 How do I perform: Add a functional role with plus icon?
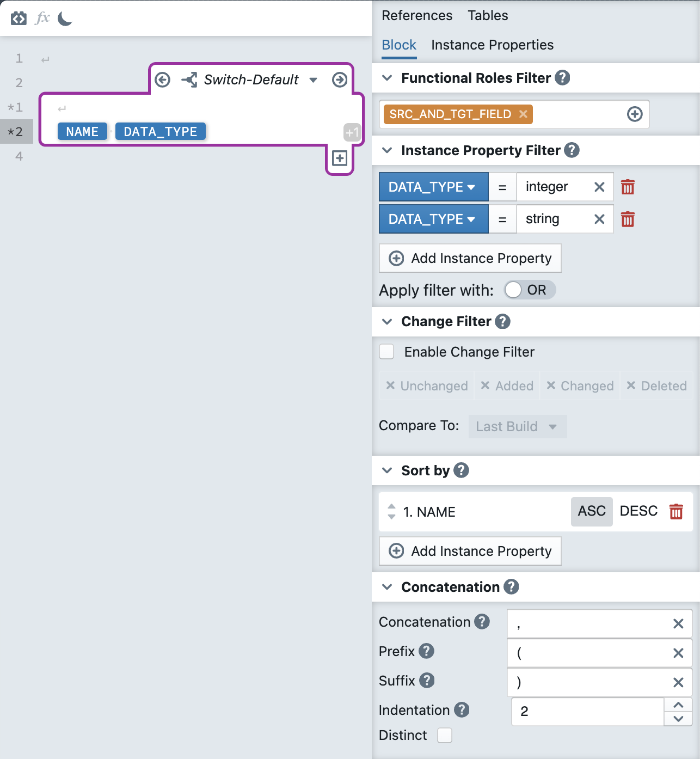pos(635,114)
